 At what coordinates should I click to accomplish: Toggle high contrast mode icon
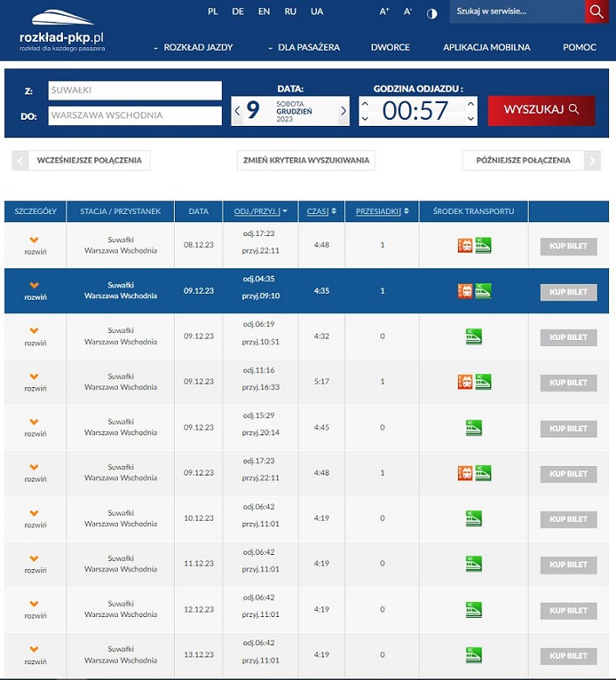pyautogui.click(x=432, y=12)
